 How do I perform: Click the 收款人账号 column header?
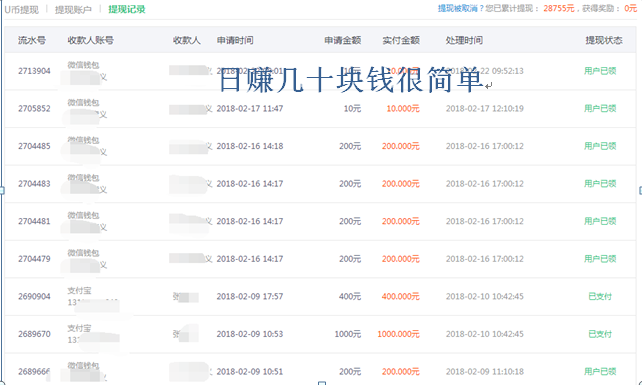[x=90, y=40]
